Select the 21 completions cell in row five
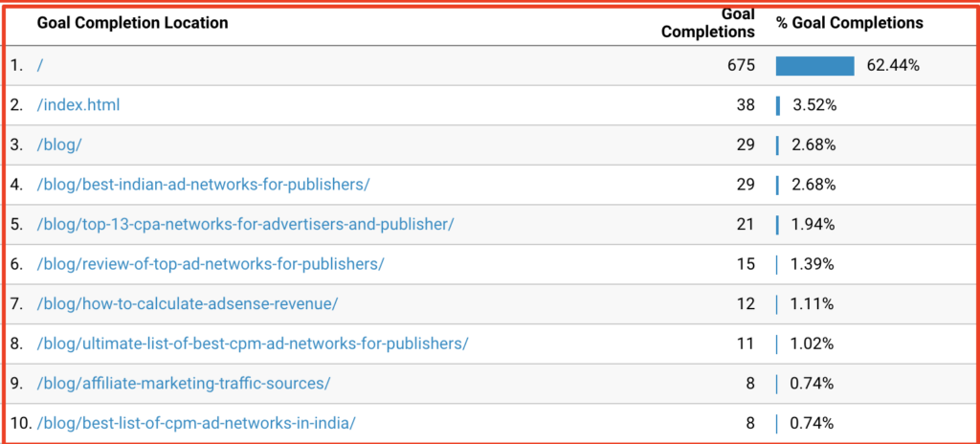Screen dimensions: 980x444 pos(745,225)
